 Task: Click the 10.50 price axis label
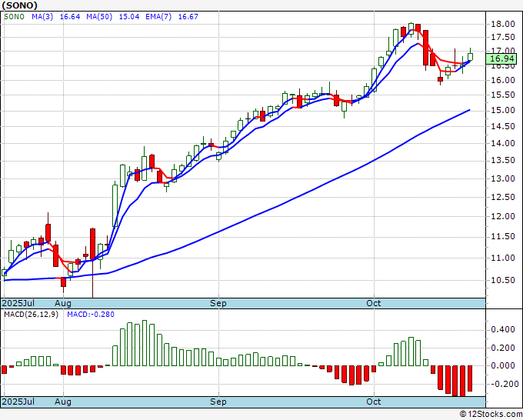point(503,280)
